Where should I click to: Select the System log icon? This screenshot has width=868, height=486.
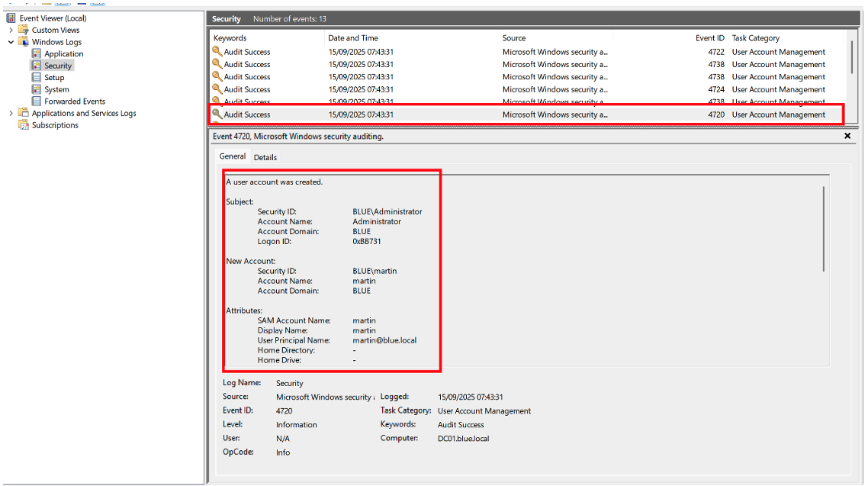(x=37, y=89)
